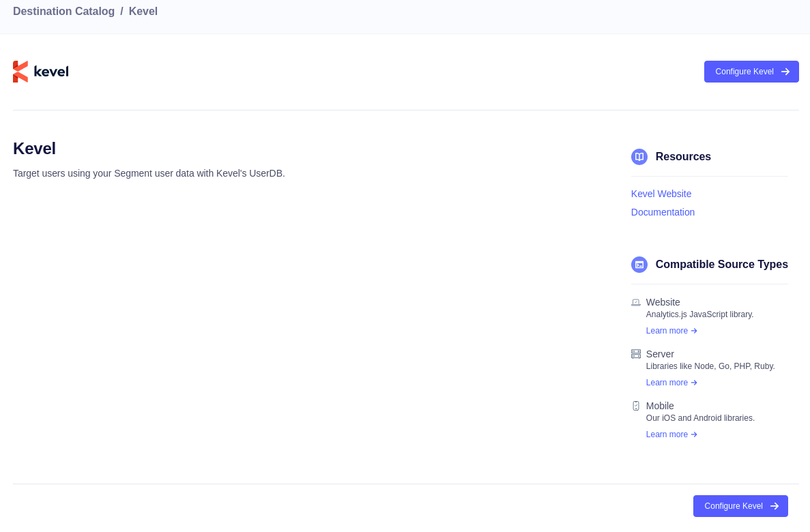Open the Kevel Website link
The width and height of the screenshot is (810, 532).
pyautogui.click(x=661, y=194)
